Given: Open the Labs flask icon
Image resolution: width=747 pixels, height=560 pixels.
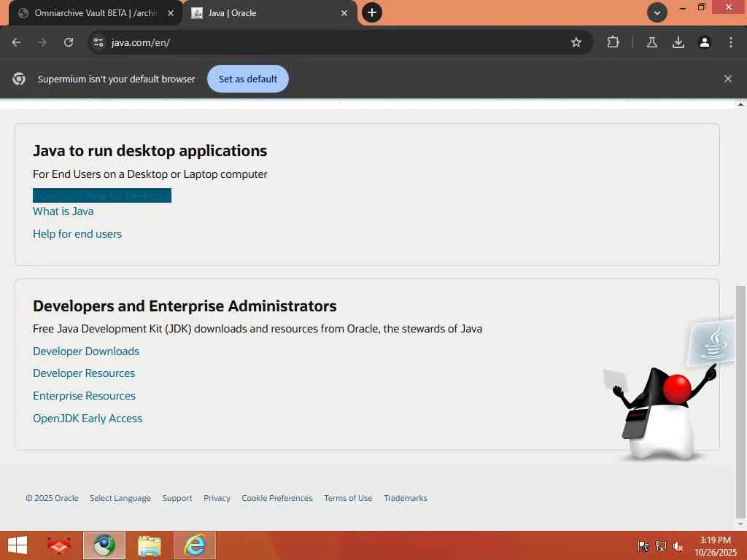Looking at the screenshot, I should (652, 42).
